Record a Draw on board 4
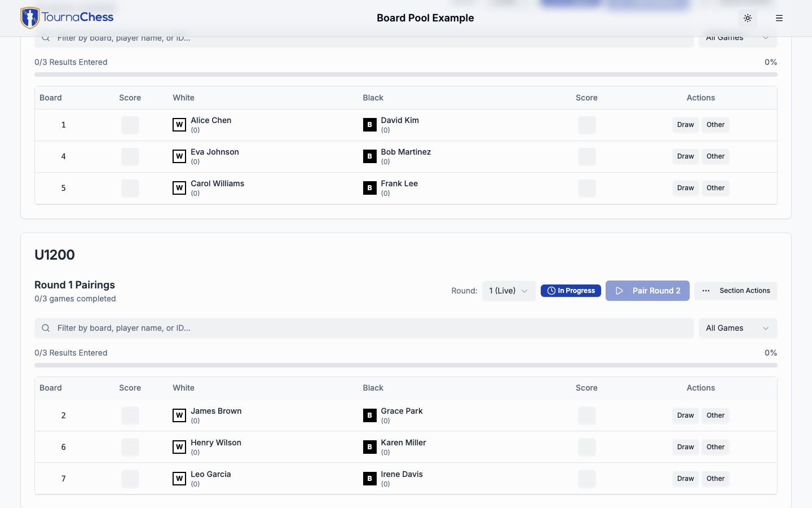Viewport: 812px width, 508px height. point(686,156)
